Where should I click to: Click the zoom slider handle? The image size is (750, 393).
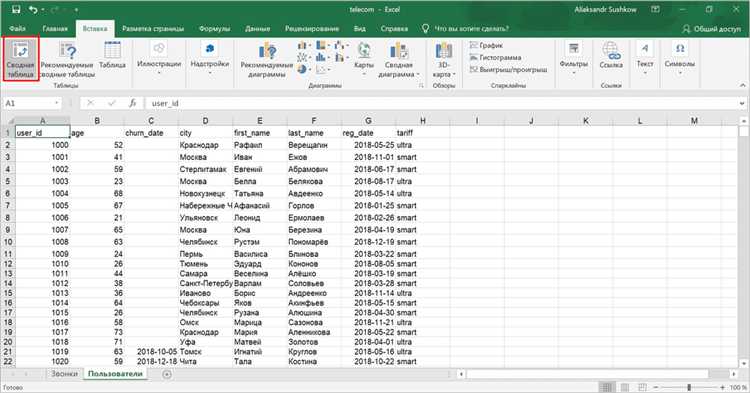pyautogui.click(x=689, y=387)
